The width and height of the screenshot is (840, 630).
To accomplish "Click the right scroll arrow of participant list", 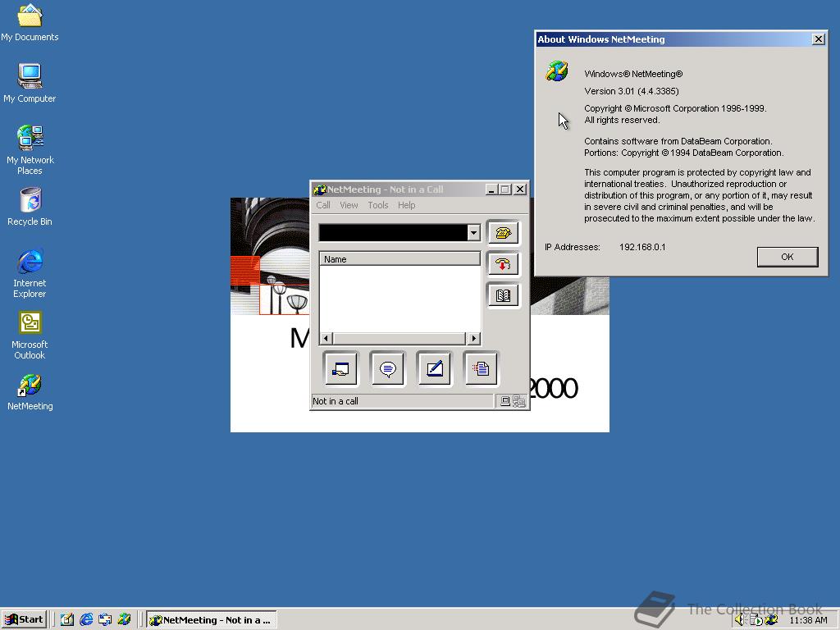I will (x=473, y=338).
